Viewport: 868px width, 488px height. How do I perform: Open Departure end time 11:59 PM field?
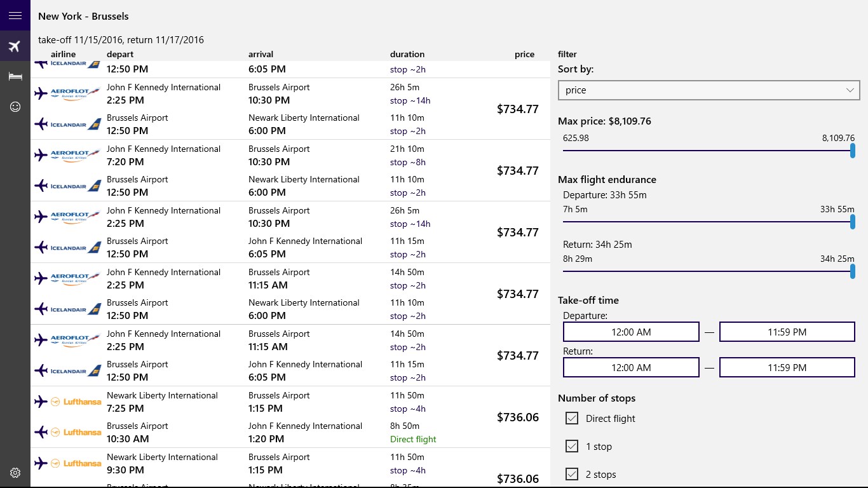(787, 332)
